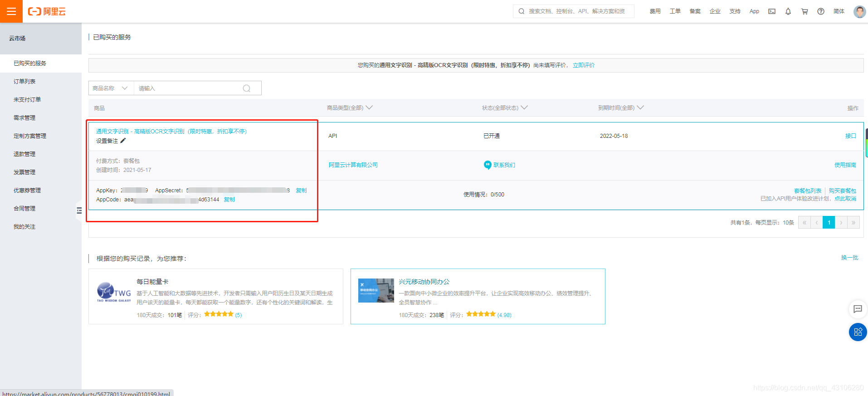Select 订单列表 in the sidebar

pos(41,82)
